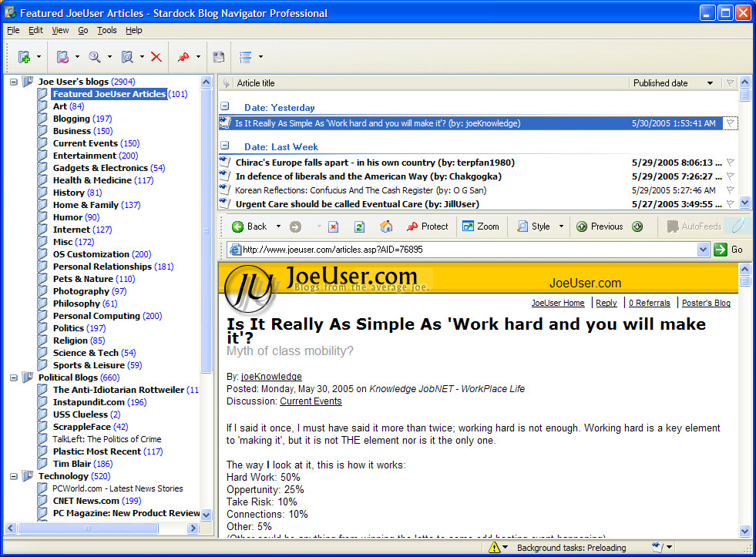Click the red X delete icon in main toolbar
756x557 pixels.
tap(156, 57)
